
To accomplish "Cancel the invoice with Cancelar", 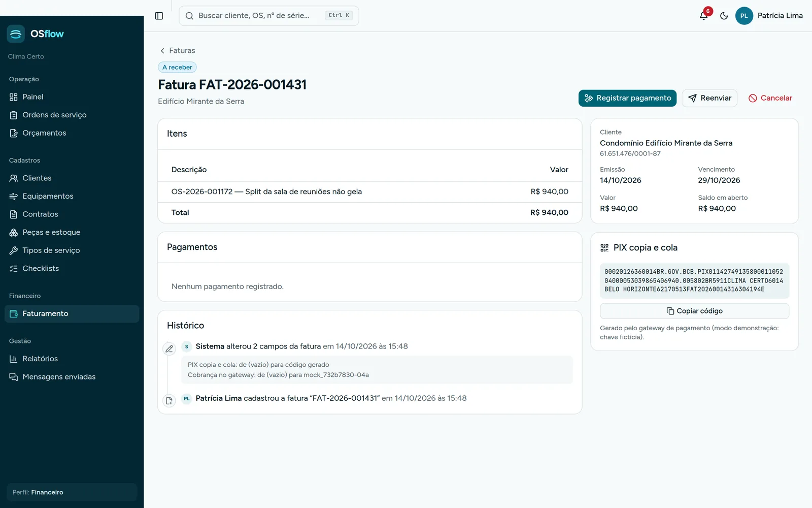I will (770, 98).
